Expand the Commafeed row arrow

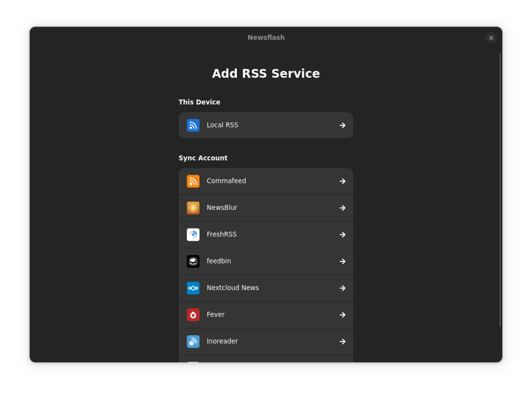(x=342, y=181)
